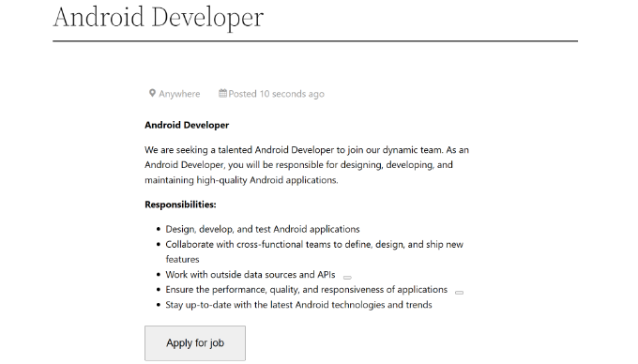Click the location pin icon beside Anywhere

click(152, 94)
